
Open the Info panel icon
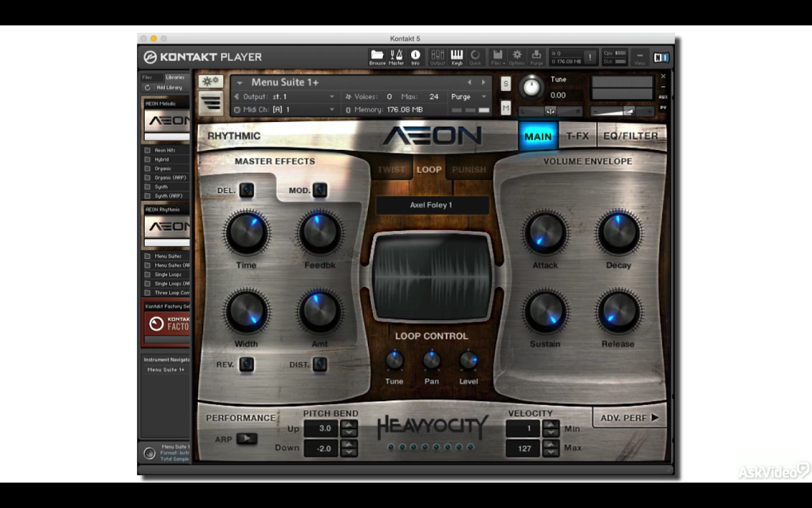[416, 57]
